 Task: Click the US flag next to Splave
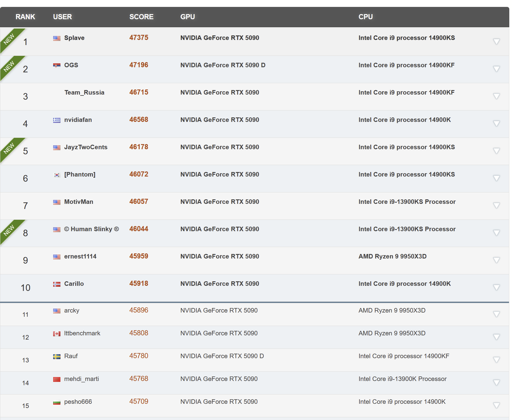57,38
